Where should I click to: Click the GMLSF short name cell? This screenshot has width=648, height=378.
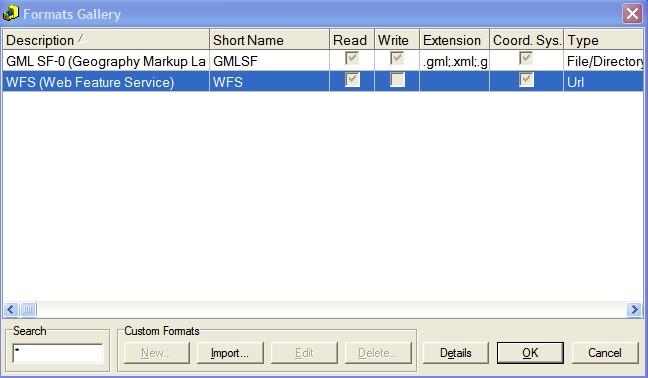pos(269,61)
